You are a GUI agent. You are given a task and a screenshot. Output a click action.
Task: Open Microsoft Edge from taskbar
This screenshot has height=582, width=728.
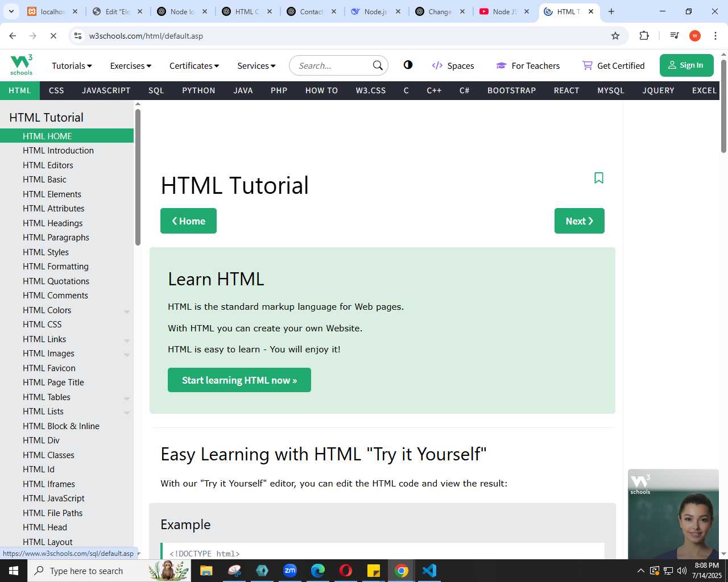tap(318, 571)
